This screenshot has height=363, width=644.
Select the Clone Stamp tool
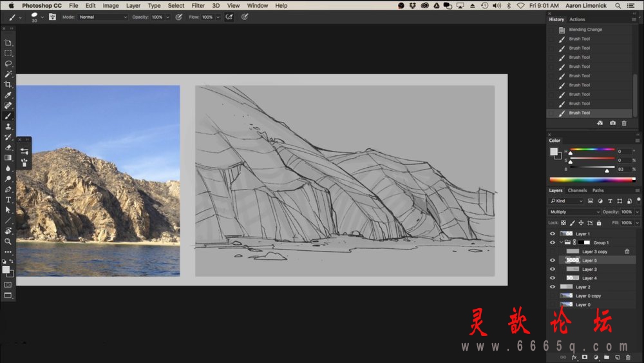[x=8, y=126]
